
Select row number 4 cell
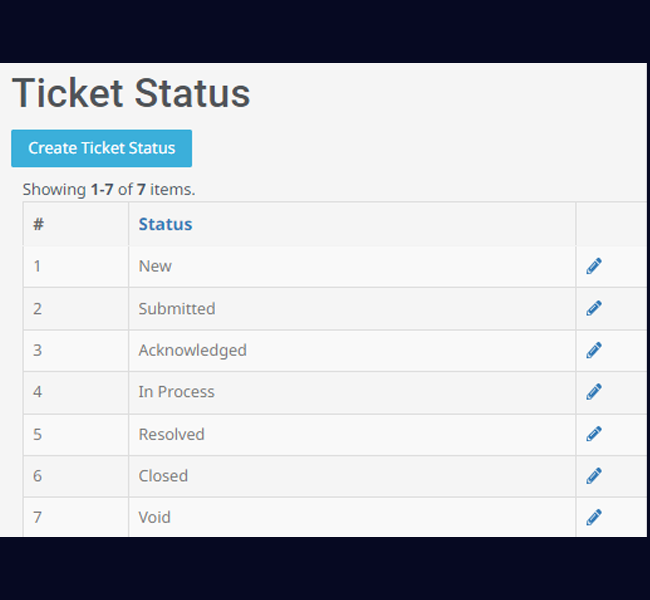tap(76, 392)
